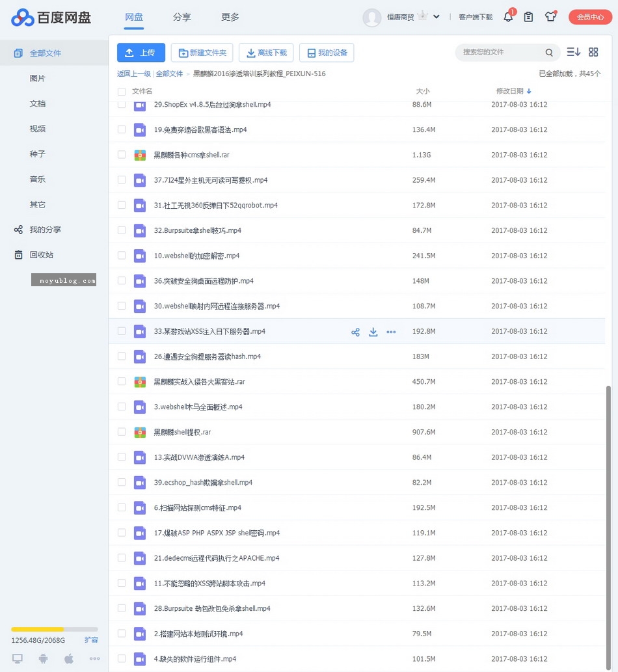Open the 更多 tab
The height and width of the screenshot is (672, 618).
(230, 17)
